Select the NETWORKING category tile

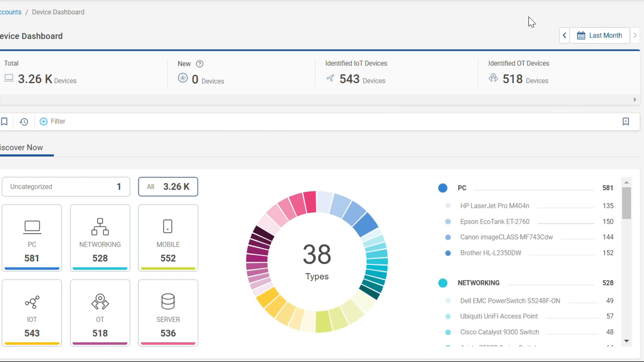point(100,238)
